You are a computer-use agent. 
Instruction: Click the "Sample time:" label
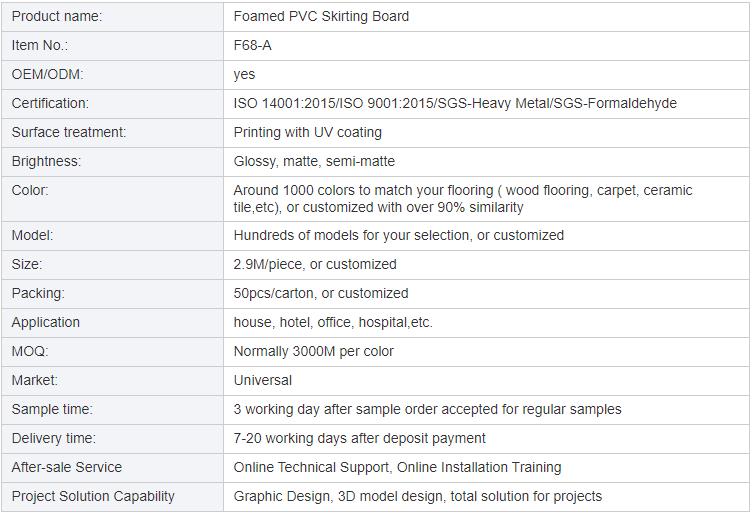(x=52, y=409)
